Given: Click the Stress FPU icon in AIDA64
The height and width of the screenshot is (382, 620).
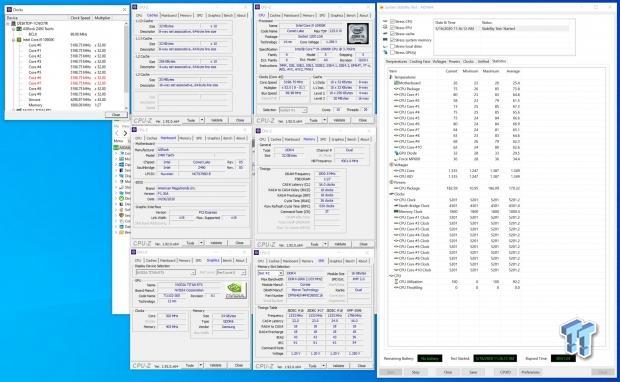Looking at the screenshot, I should tap(386, 27).
